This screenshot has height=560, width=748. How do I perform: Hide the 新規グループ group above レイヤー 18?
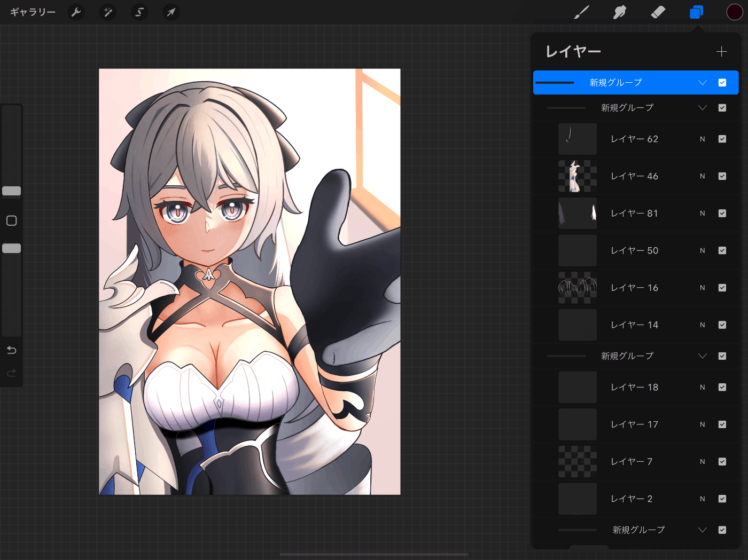coord(722,356)
